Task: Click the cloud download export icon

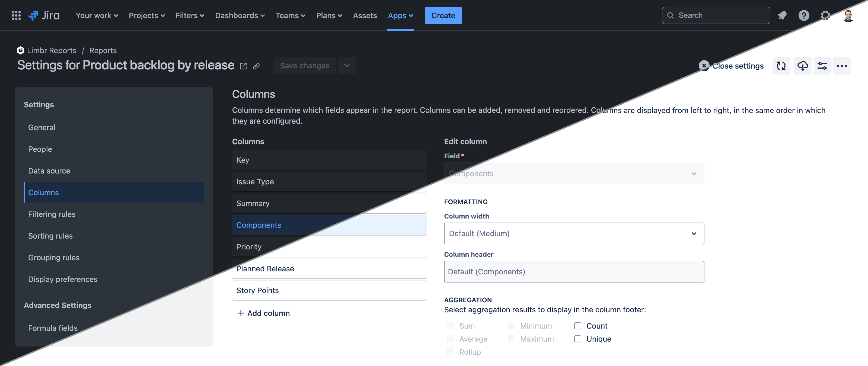Action: point(803,66)
